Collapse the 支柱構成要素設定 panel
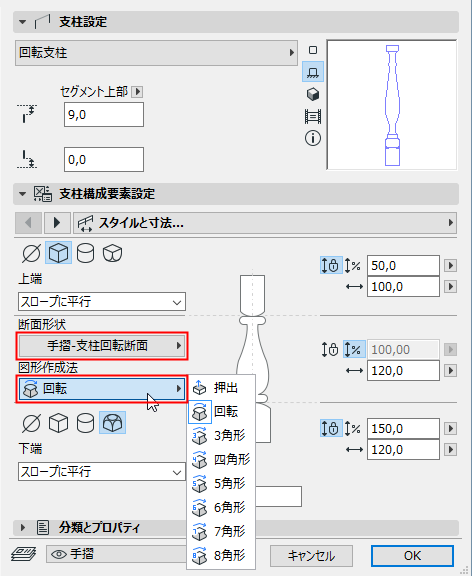 pyautogui.click(x=22, y=194)
